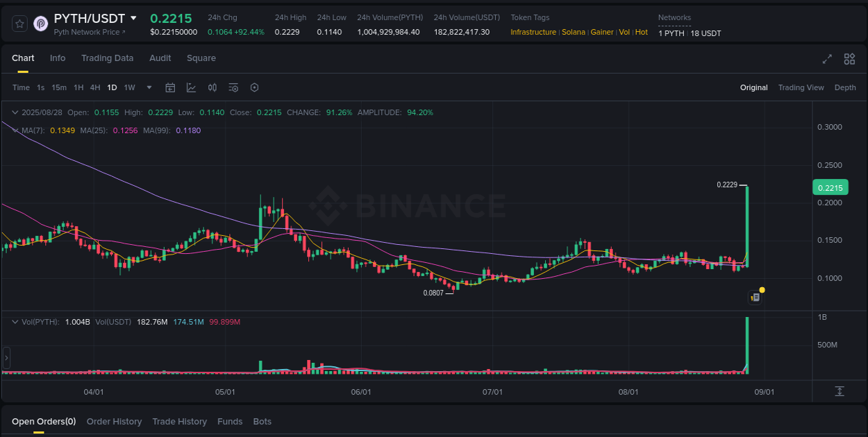Open the trading panel icon with yellow dot
The image size is (868, 437).
click(756, 296)
